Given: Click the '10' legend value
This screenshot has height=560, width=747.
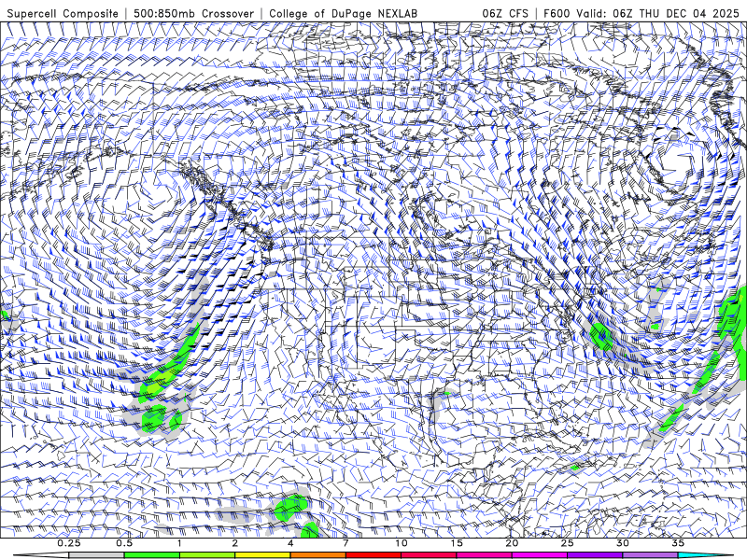Looking at the screenshot, I should (x=402, y=543).
